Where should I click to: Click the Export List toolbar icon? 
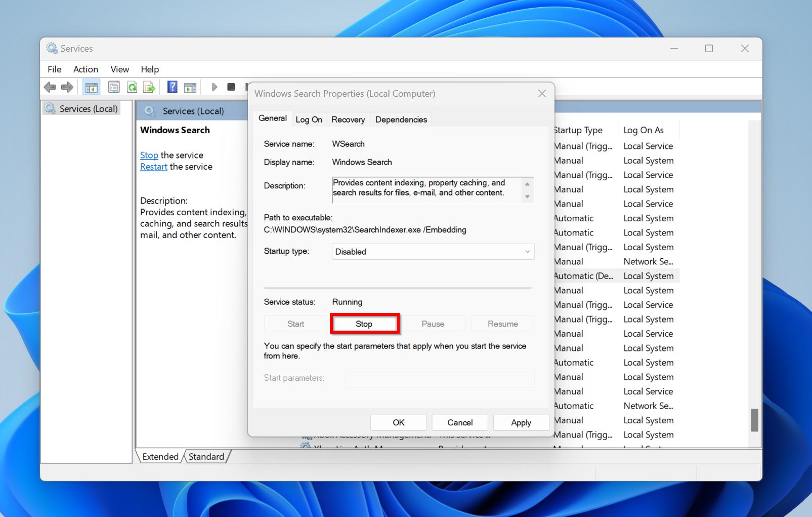point(149,87)
